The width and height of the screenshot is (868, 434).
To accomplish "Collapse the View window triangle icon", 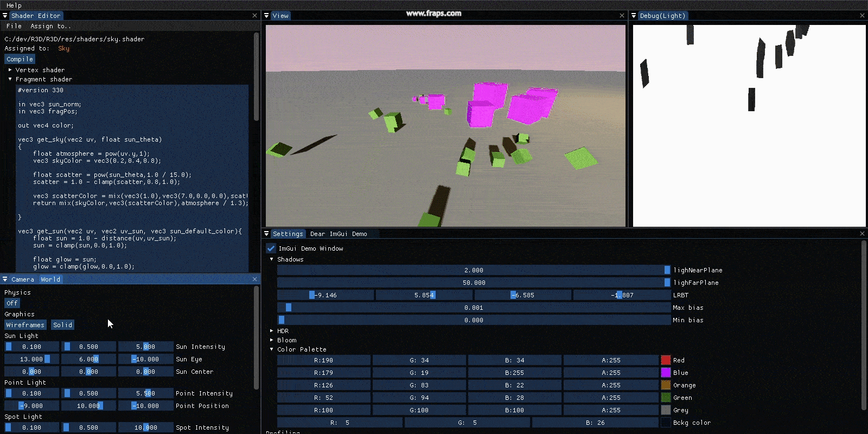I will (x=266, y=16).
